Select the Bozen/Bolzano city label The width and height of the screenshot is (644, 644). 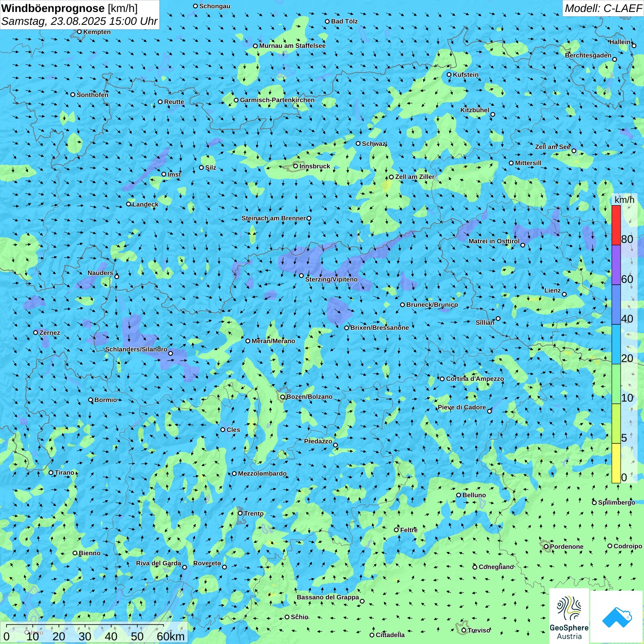click(x=309, y=397)
